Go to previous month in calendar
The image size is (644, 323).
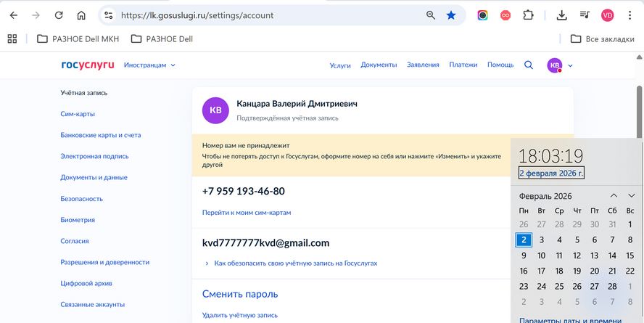pos(614,196)
